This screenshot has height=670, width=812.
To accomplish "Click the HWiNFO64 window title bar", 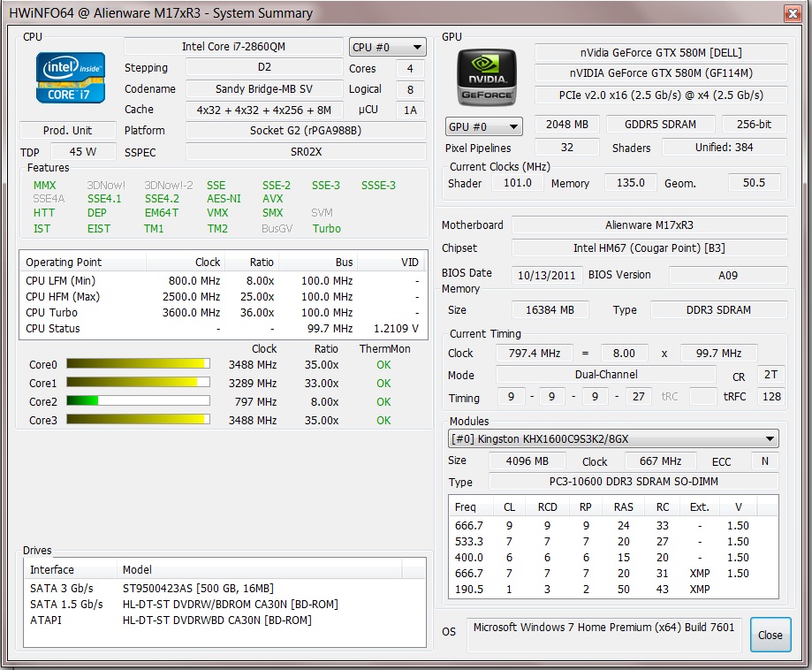I will tap(393, 13).
